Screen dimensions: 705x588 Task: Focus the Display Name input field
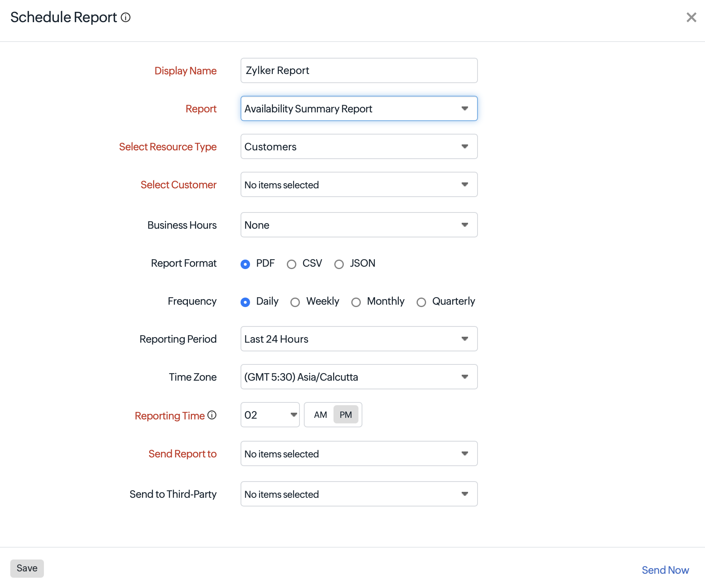(x=359, y=70)
